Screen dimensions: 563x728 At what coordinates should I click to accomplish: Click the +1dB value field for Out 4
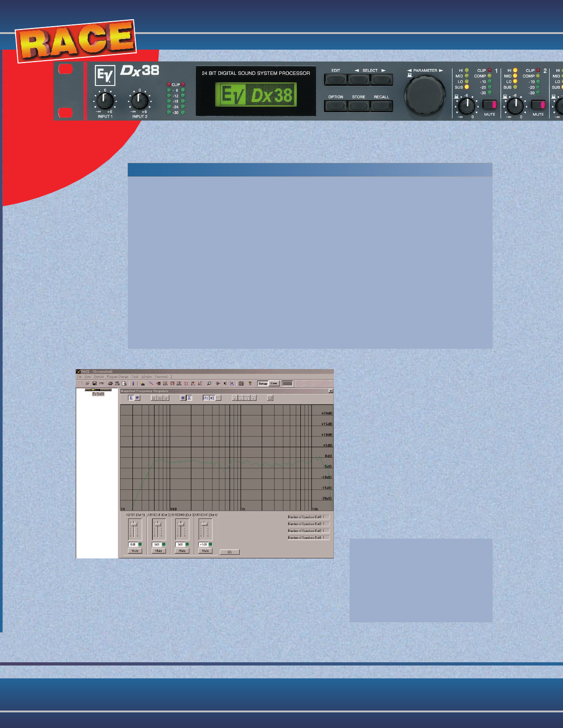click(203, 544)
